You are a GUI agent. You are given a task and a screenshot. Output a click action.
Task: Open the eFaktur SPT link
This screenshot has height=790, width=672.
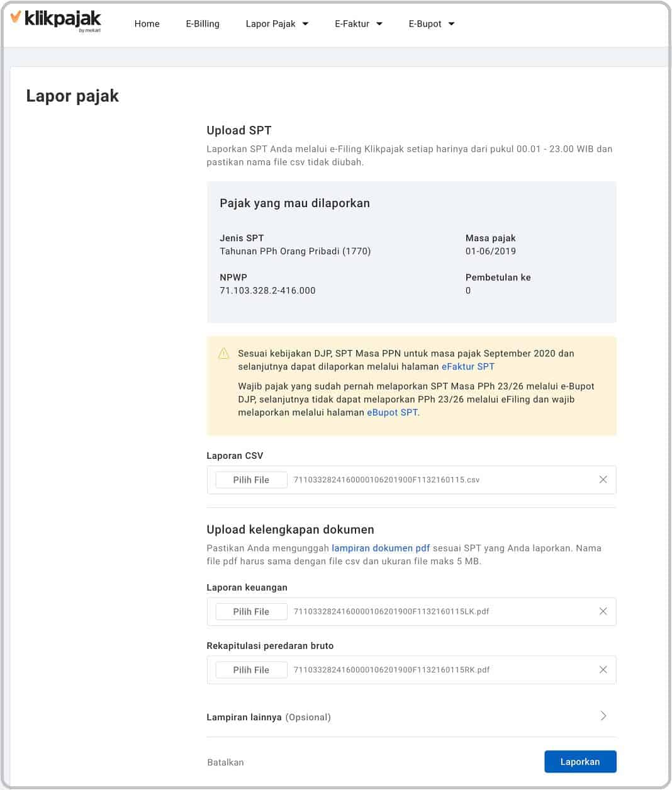468,366
